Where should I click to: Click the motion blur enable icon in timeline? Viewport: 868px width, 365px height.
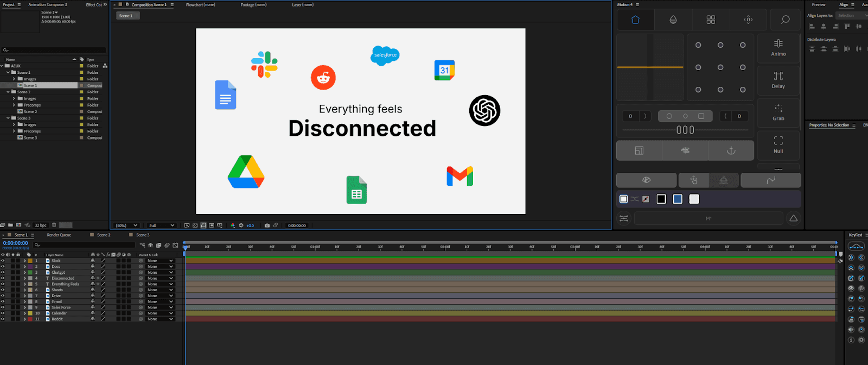tap(167, 246)
